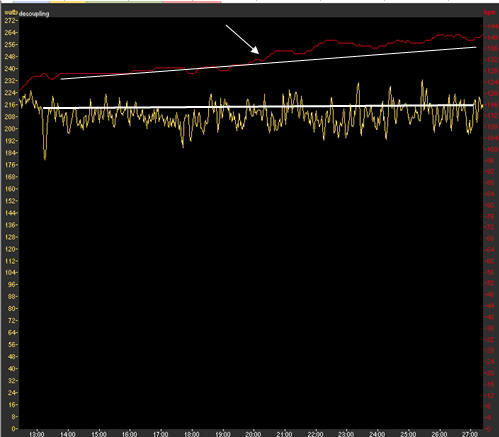Click the 104 watts axis label

point(10,273)
